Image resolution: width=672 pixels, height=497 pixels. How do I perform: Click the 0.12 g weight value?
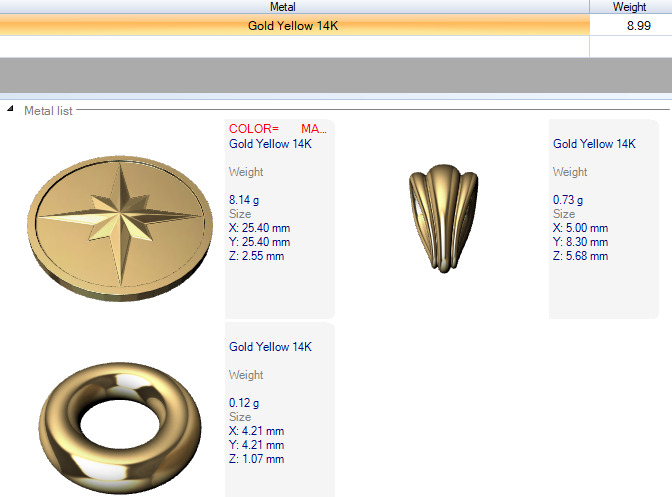(x=244, y=403)
